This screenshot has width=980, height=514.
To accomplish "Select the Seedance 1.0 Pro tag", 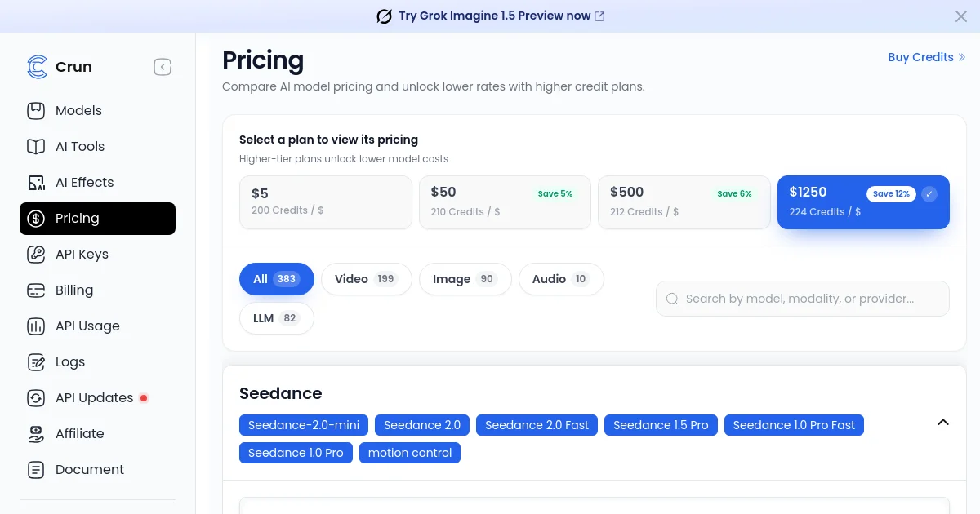I will 296,453.
